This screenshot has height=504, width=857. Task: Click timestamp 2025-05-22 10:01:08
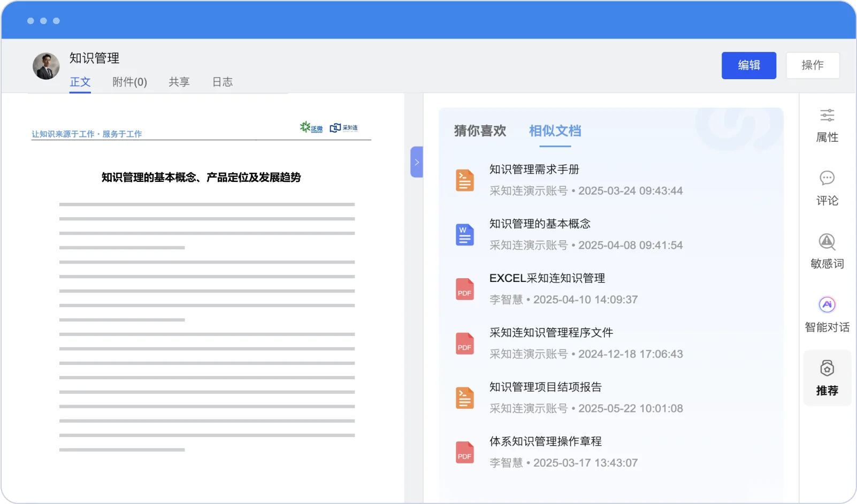pos(631,409)
